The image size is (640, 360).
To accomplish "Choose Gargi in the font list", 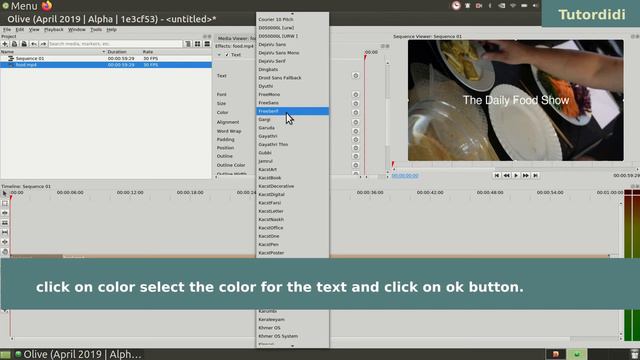I will 292,120.
